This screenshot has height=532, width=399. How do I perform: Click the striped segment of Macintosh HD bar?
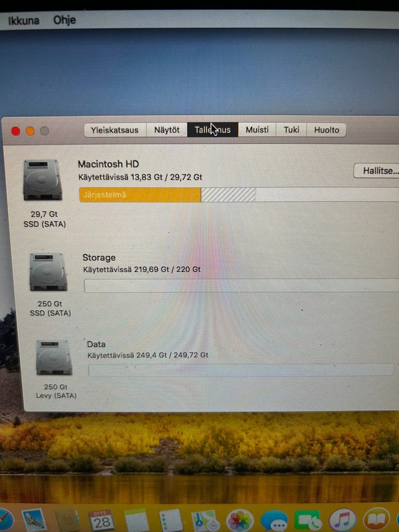coord(228,195)
